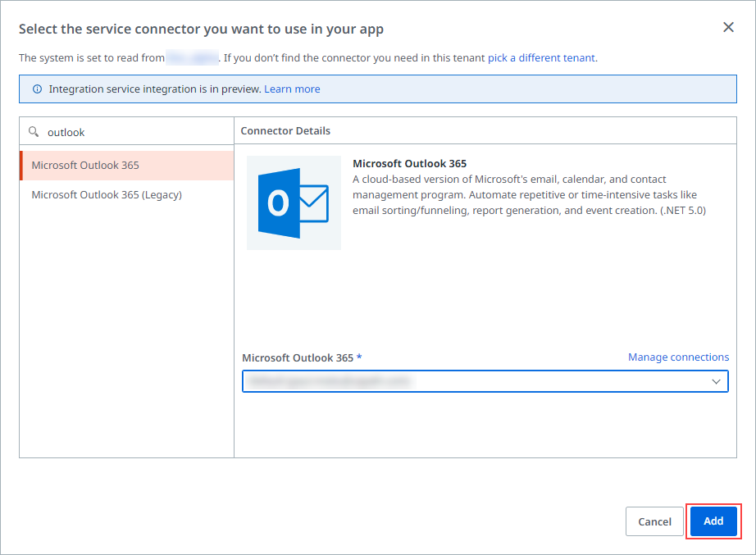Click the Connector Details header
Image resolution: width=756 pixels, height=555 pixels.
tap(285, 130)
